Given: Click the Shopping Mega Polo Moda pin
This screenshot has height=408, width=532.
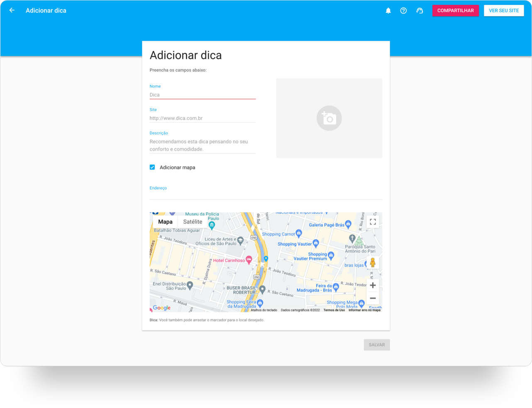Looking at the screenshot, I should click(x=361, y=304).
